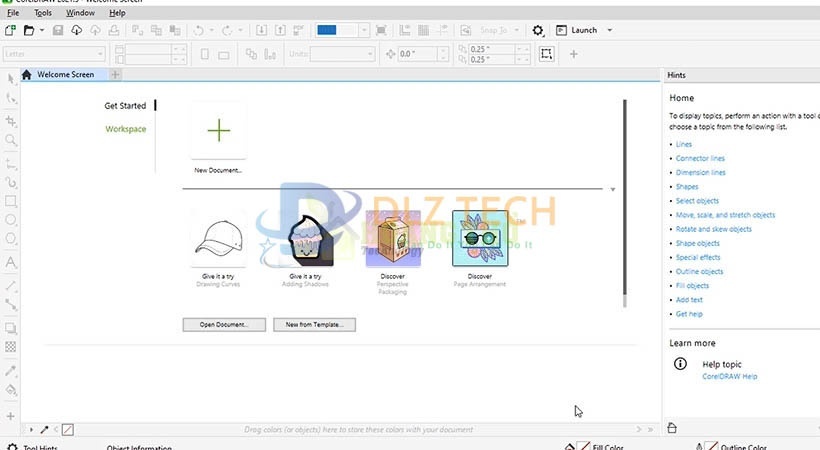Viewport: 820px width, 450px height.
Task: Click the eyedropper icon in document palette
Action: [44, 429]
